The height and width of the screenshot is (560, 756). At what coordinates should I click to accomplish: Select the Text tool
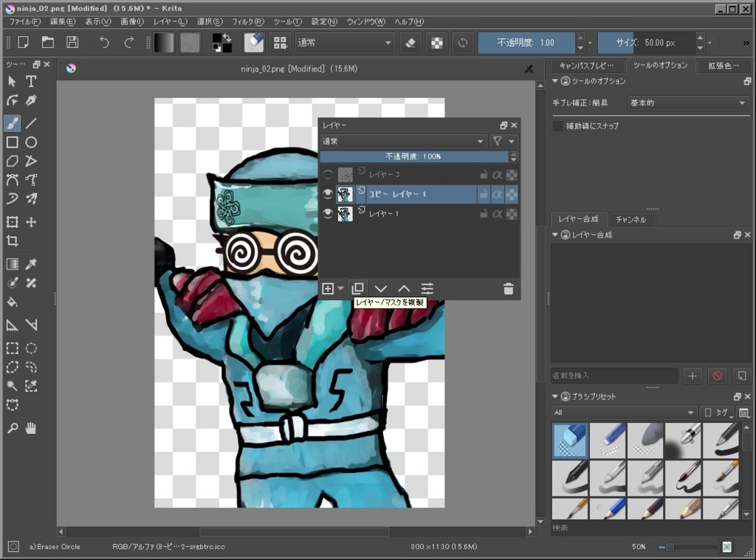[x=31, y=81]
